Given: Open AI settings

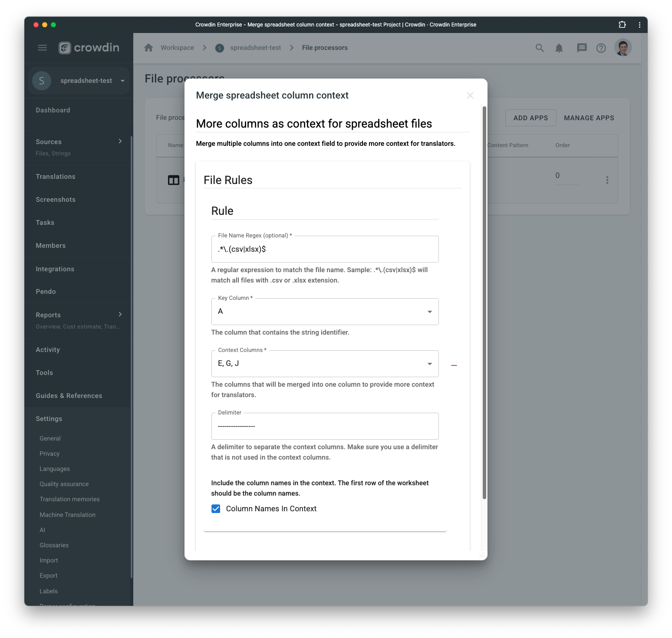Looking at the screenshot, I should pyautogui.click(x=43, y=530).
